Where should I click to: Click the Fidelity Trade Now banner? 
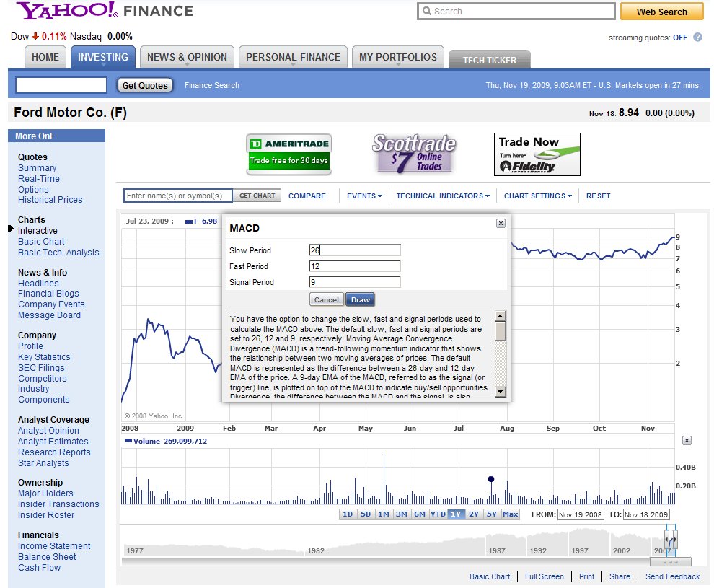click(537, 154)
